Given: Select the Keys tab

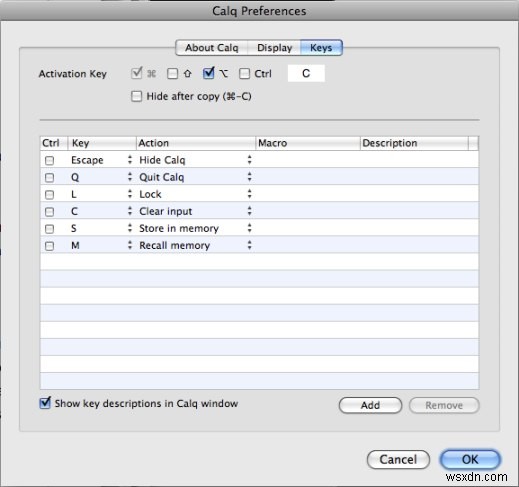Looking at the screenshot, I should click(x=321, y=48).
